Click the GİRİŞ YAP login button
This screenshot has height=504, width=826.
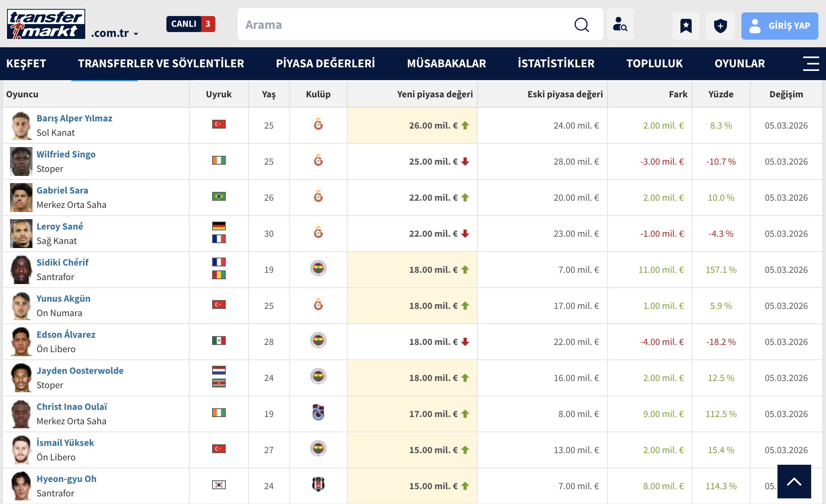[779, 26]
